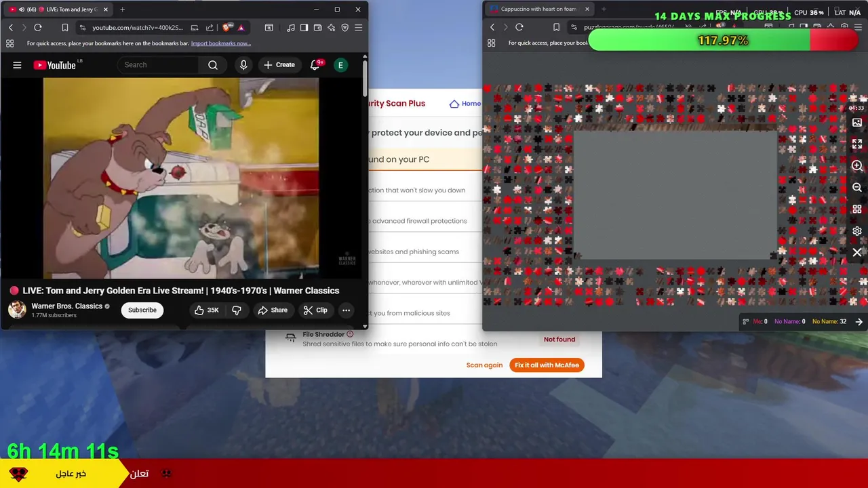The width and height of the screenshot is (868, 488).
Task: Open the Warner Bros. Classics channel avatar
Action: pyautogui.click(x=17, y=310)
